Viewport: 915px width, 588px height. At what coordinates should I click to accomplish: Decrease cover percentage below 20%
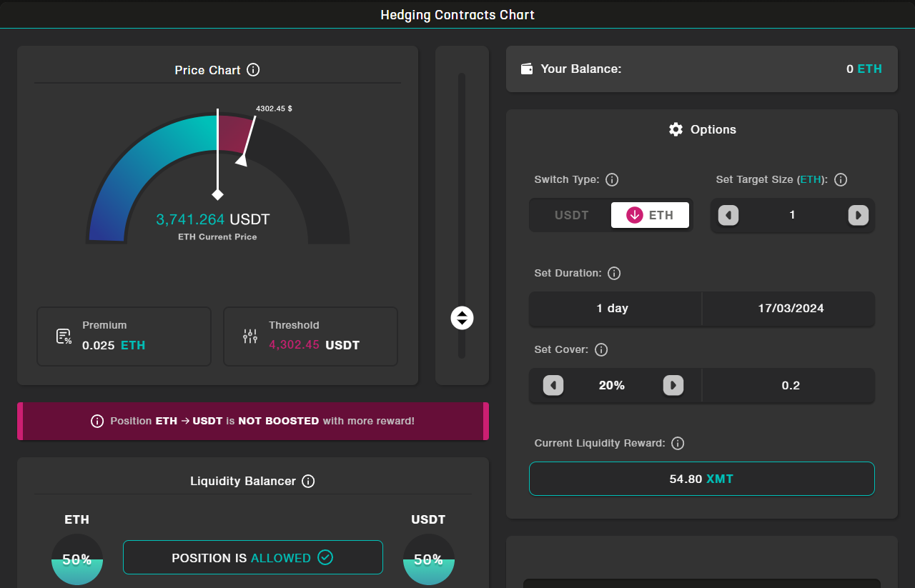click(x=553, y=386)
